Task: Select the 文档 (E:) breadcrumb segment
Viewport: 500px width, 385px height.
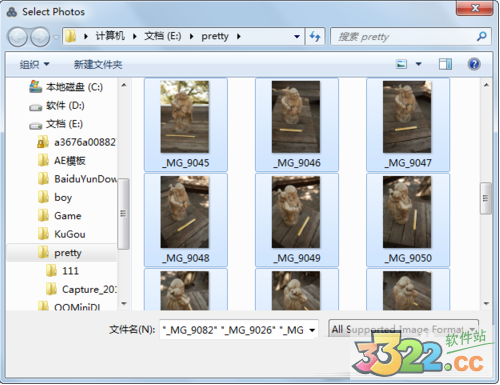Action: 163,36
